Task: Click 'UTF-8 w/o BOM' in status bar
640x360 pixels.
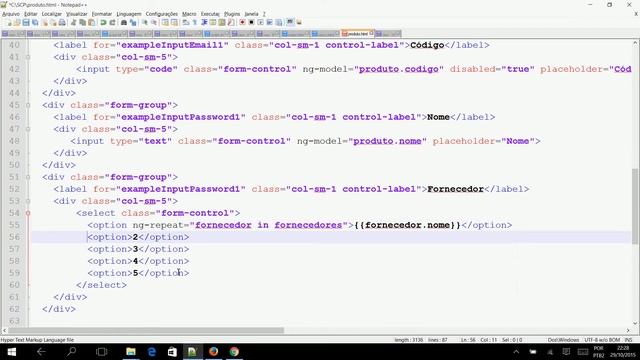Action: point(602,340)
